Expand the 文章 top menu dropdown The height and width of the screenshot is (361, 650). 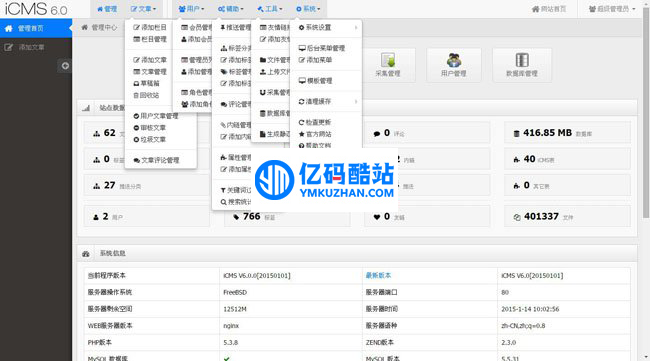coord(143,9)
